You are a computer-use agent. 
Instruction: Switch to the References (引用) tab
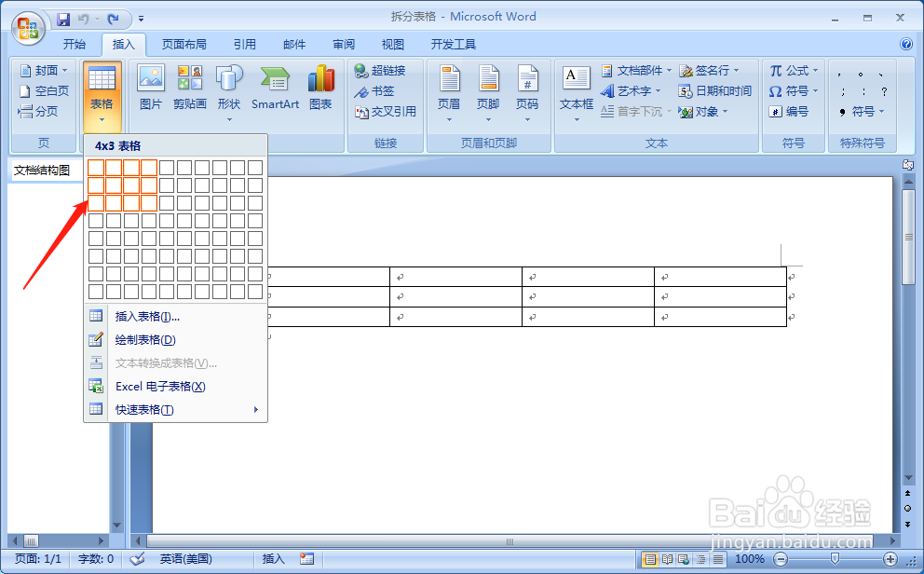[x=245, y=44]
